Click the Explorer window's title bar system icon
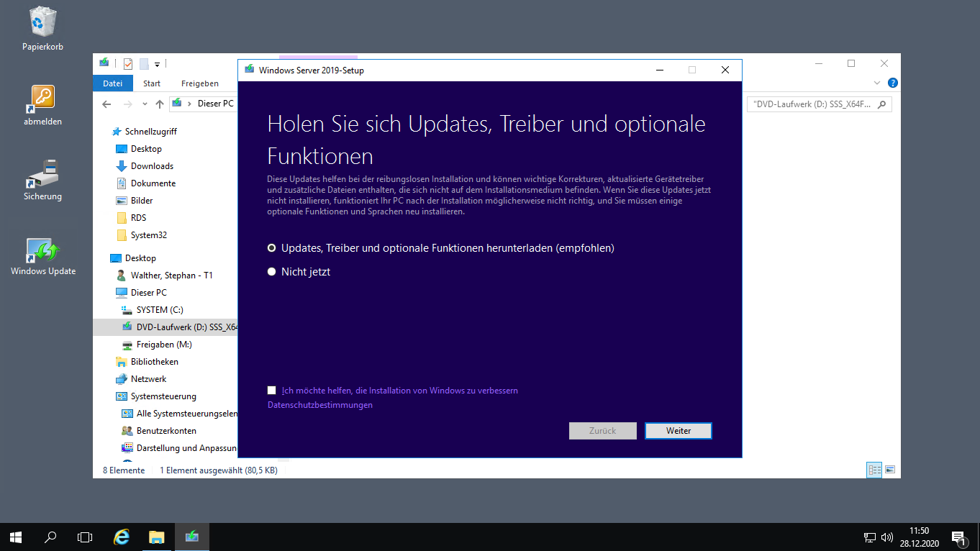The image size is (980, 551). coord(104,63)
